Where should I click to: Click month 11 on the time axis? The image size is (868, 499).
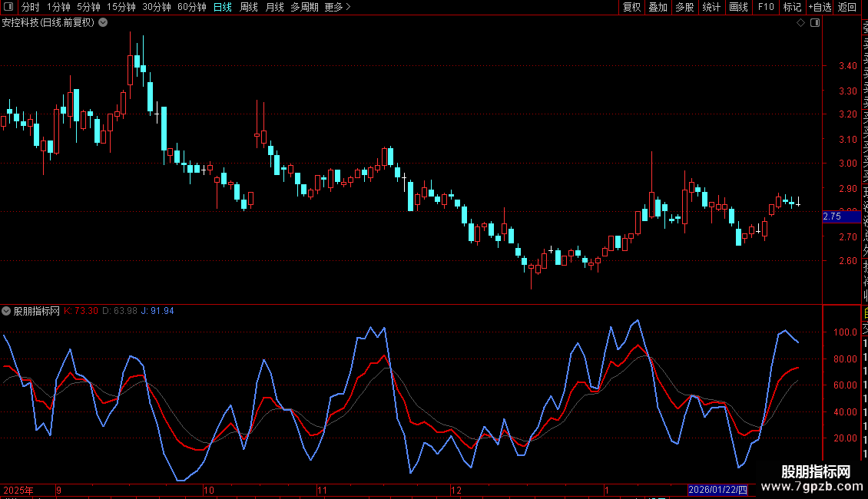click(322, 490)
